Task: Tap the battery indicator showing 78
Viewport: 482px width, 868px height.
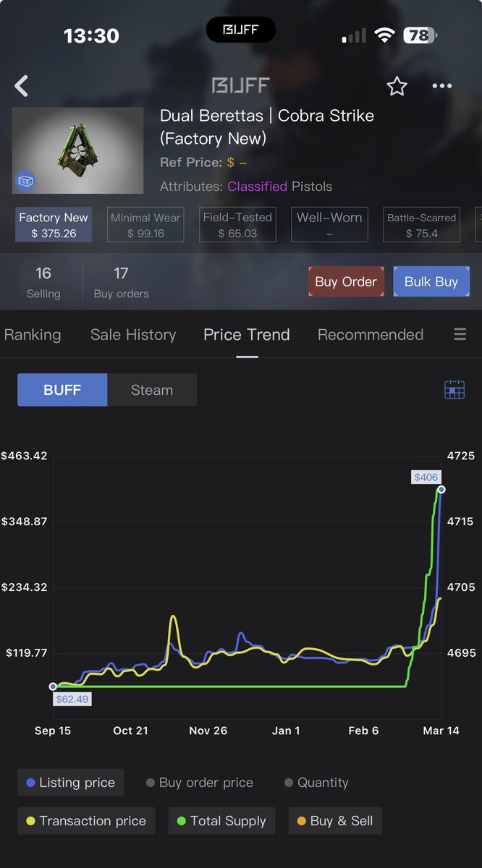Action: point(421,34)
